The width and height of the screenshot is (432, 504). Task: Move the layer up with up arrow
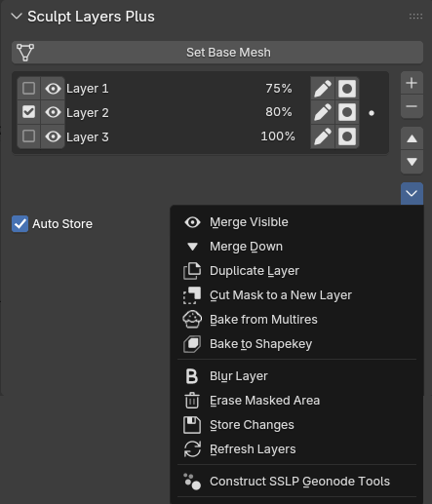click(412, 138)
